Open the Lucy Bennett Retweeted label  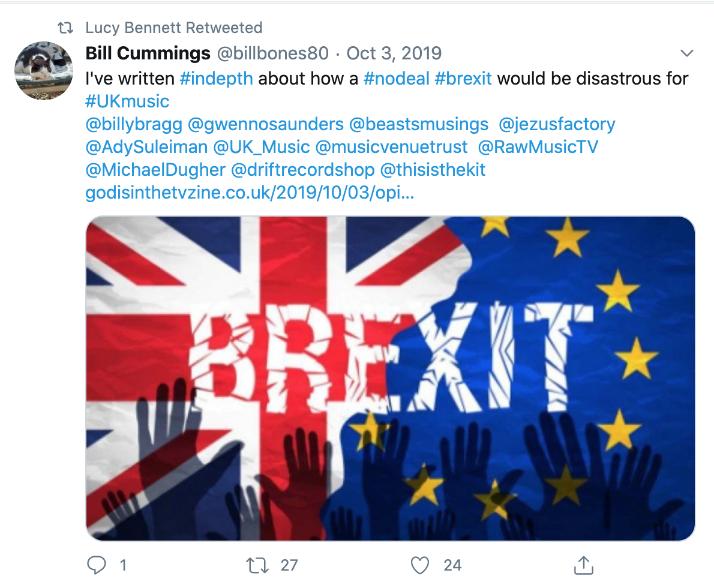pyautogui.click(x=174, y=28)
